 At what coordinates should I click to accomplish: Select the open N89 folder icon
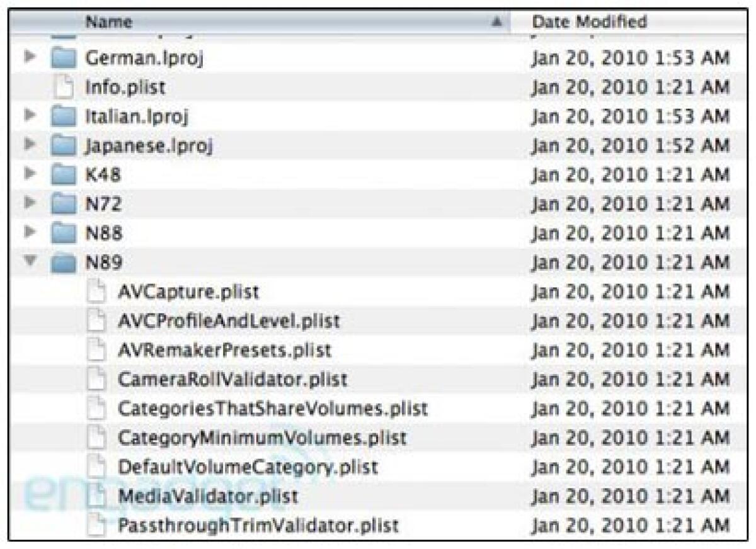(62, 262)
